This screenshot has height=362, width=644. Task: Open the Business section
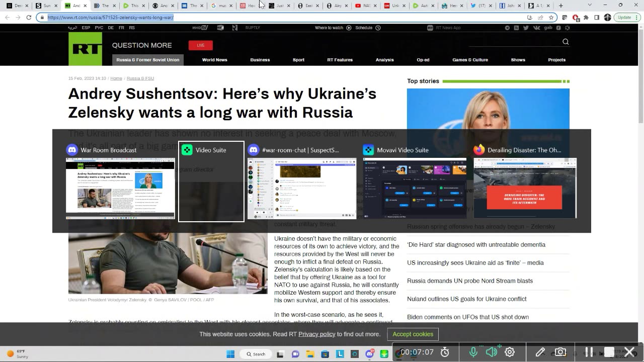pyautogui.click(x=260, y=60)
